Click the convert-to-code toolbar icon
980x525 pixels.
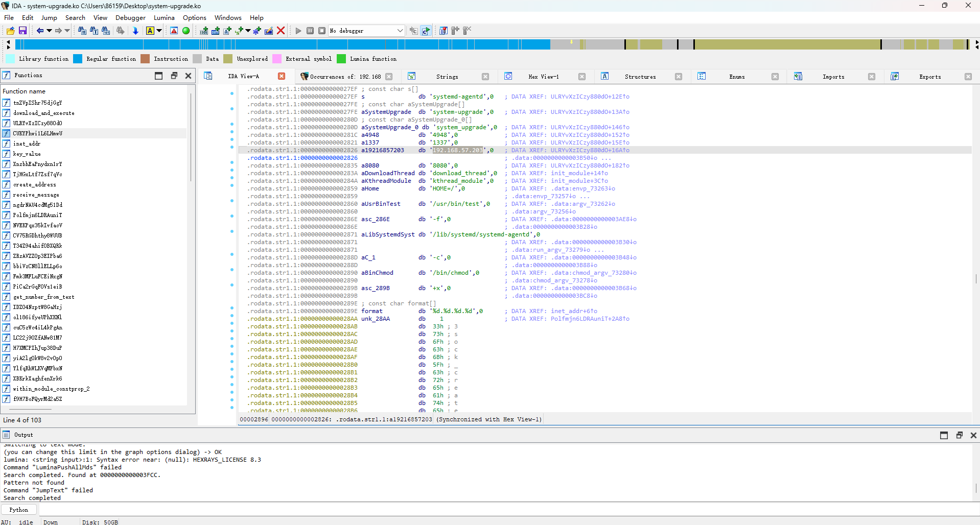(x=204, y=31)
